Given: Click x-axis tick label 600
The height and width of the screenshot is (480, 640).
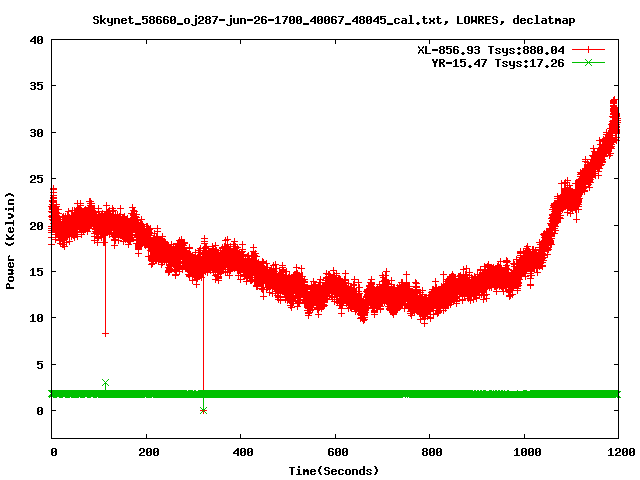Looking at the screenshot, I should click(337, 452).
